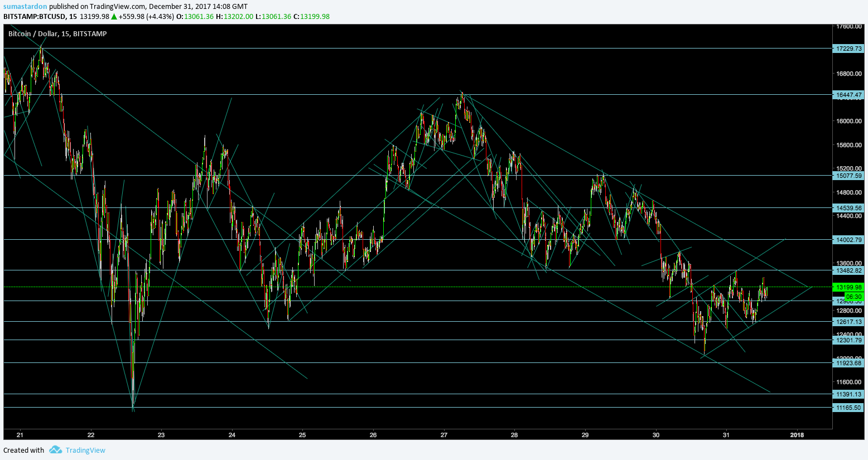Click the 15600.00 price axis tick
868x460 pixels.
tap(848, 145)
